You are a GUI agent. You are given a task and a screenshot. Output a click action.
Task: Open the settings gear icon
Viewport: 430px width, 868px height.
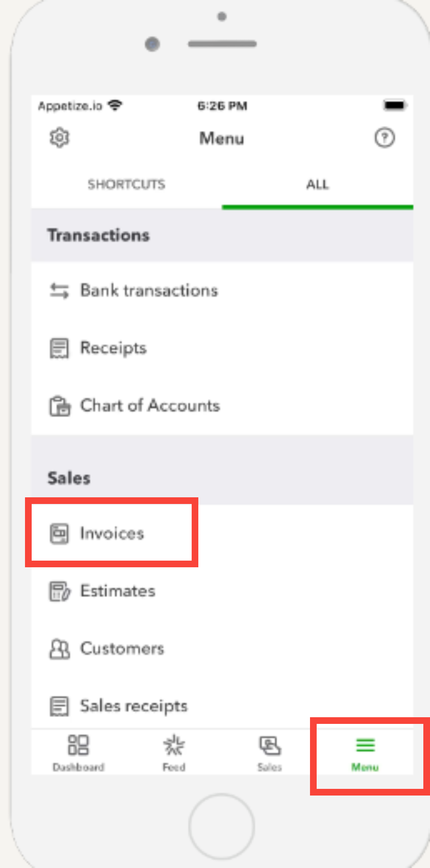point(60,138)
